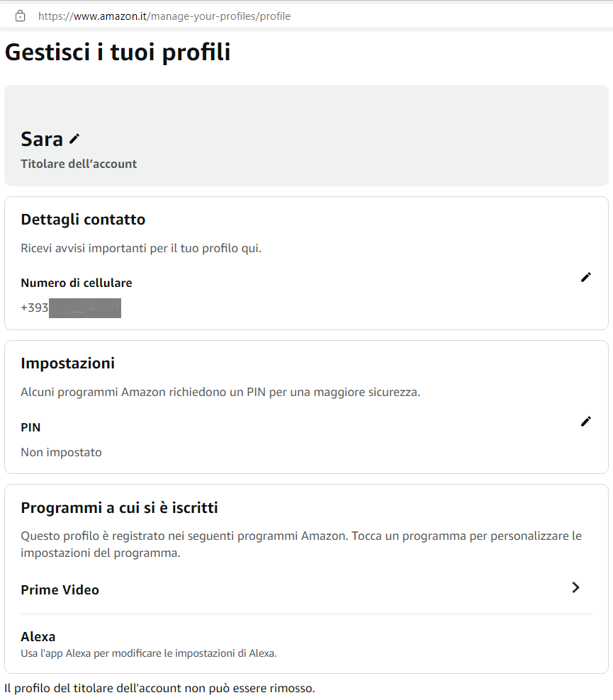Select the Alexa program entry

pyautogui.click(x=38, y=636)
